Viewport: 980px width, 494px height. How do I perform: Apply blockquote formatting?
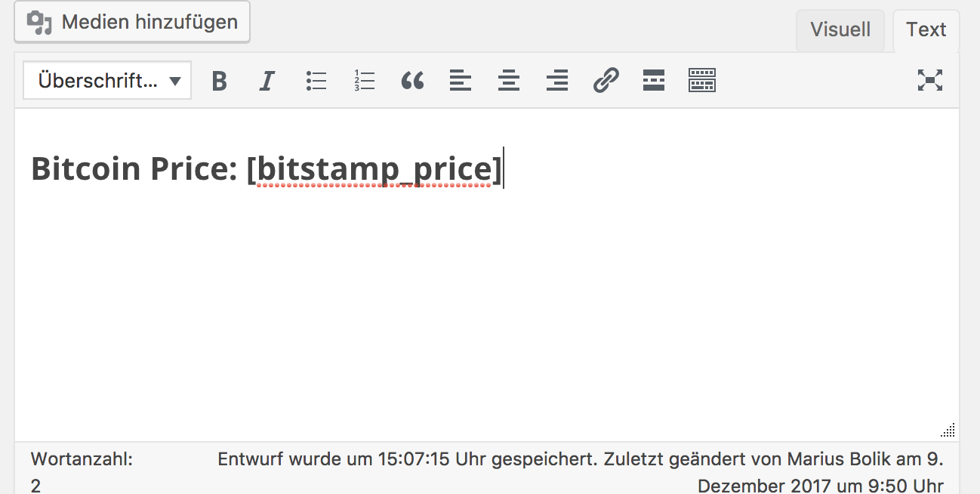coord(412,80)
